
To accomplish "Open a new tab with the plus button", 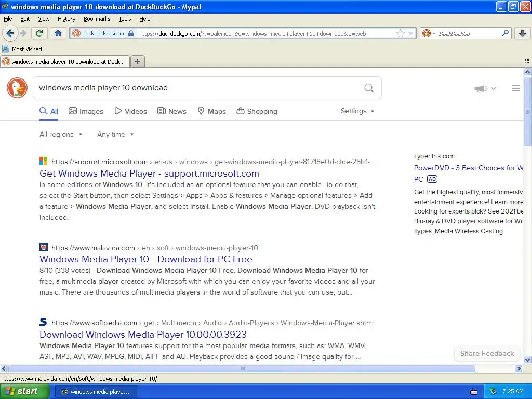I will (137, 61).
